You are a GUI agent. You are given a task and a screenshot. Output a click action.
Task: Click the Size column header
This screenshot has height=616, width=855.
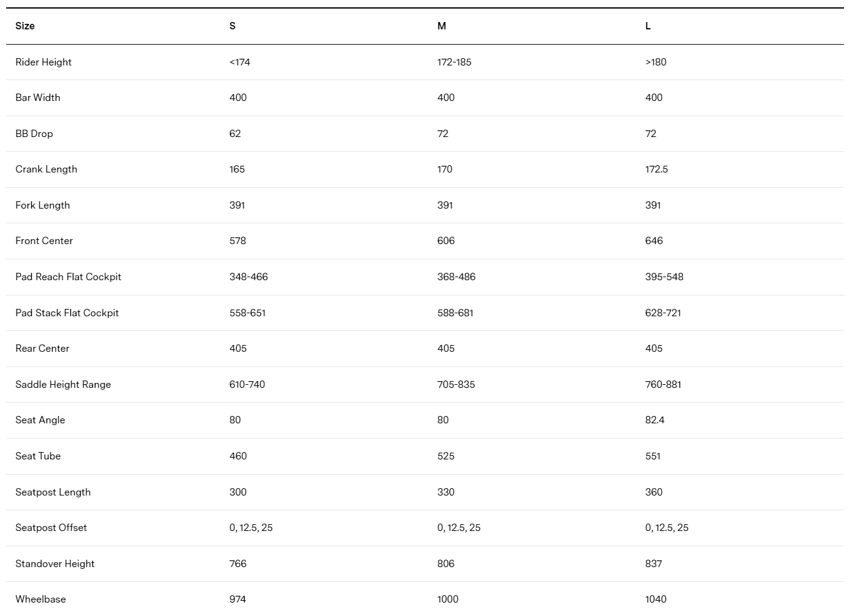[25, 26]
